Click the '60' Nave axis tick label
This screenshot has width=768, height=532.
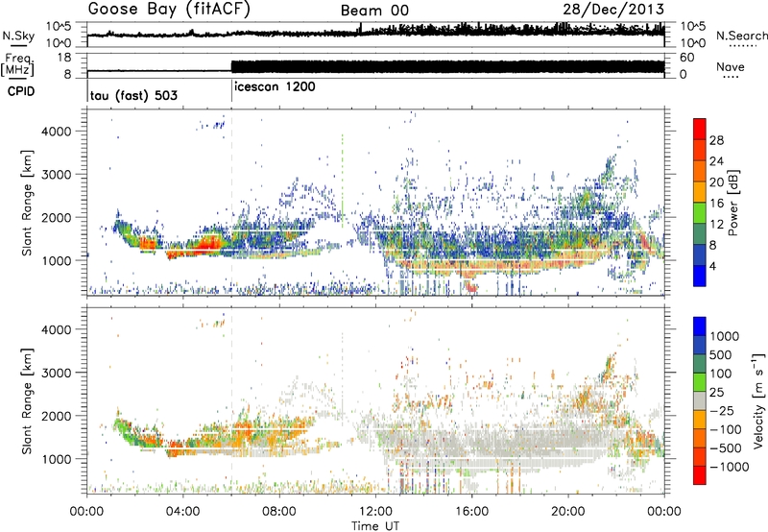[687, 58]
